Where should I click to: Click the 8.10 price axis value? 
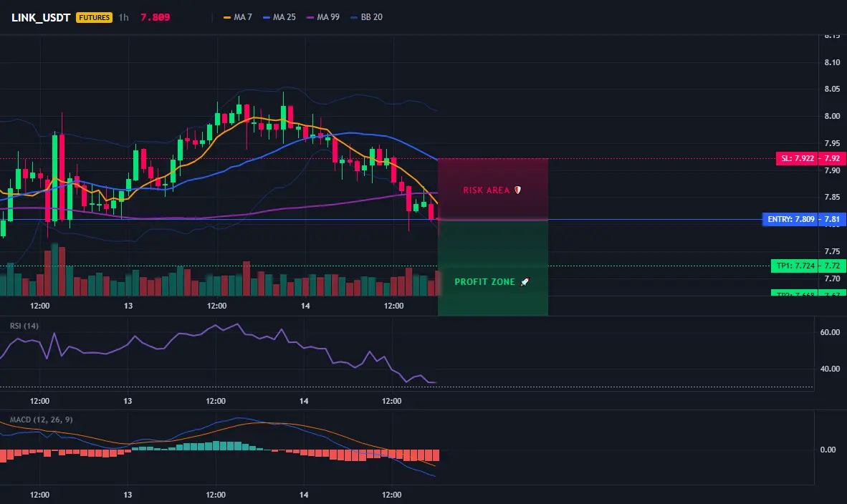[x=832, y=62]
